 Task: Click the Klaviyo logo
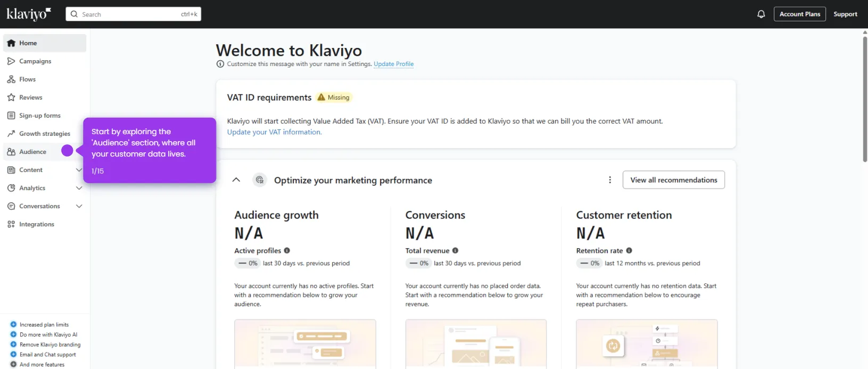pyautogui.click(x=29, y=14)
